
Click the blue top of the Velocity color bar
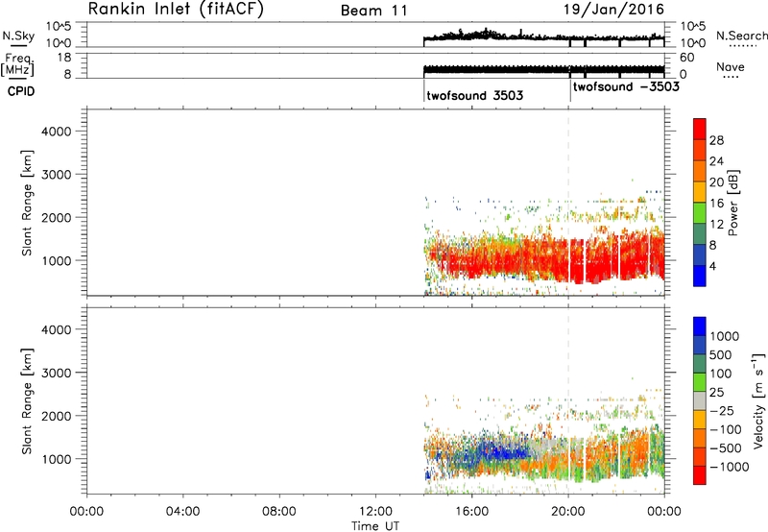[x=700, y=326]
